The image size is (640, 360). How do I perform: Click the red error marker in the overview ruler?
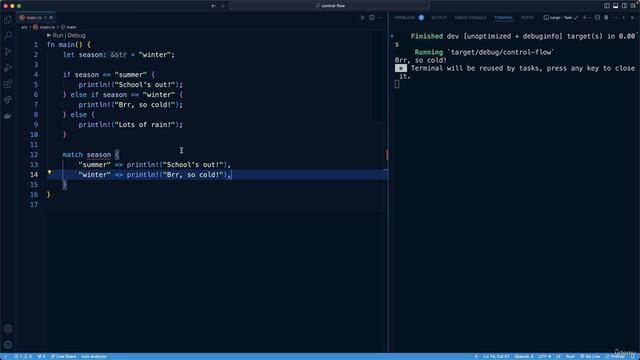[387, 154]
